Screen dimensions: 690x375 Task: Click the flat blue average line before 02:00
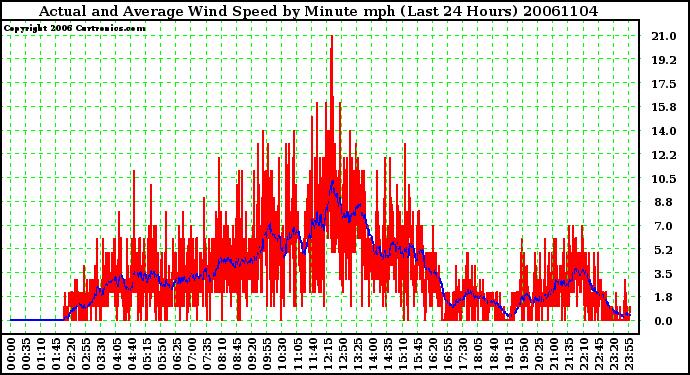click(37, 320)
